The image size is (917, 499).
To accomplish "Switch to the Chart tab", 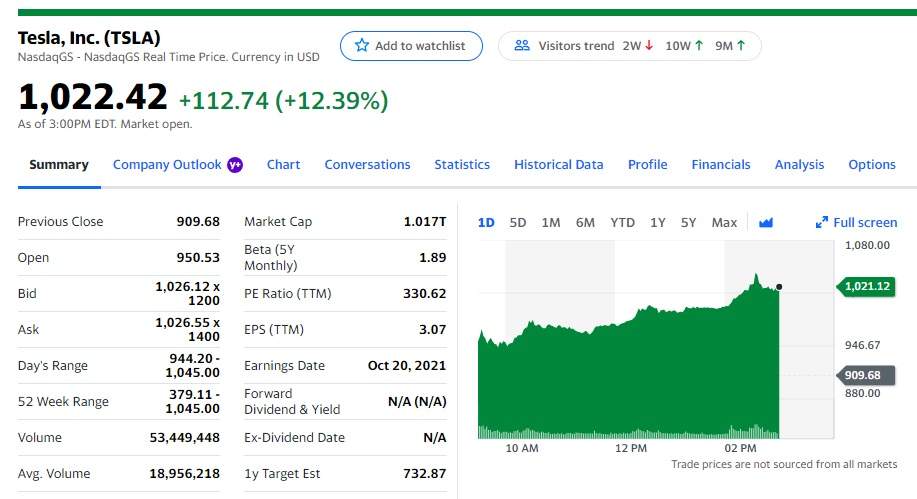I will [x=284, y=164].
